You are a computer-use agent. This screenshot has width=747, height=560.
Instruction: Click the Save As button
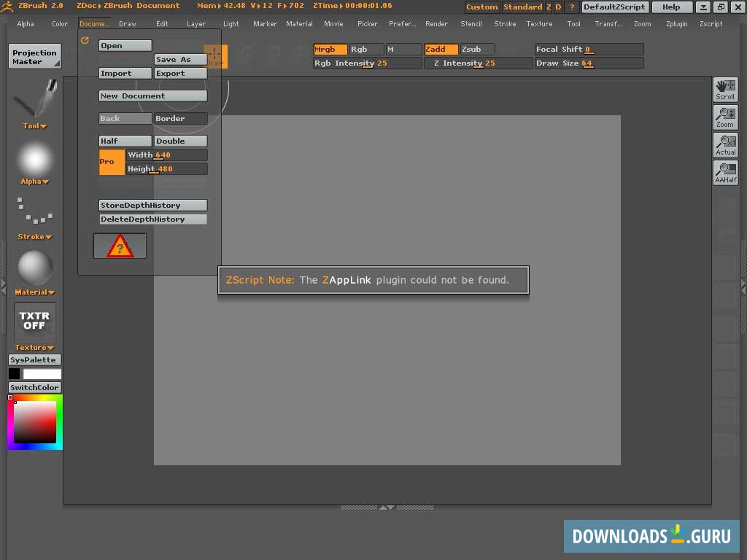[181, 60]
